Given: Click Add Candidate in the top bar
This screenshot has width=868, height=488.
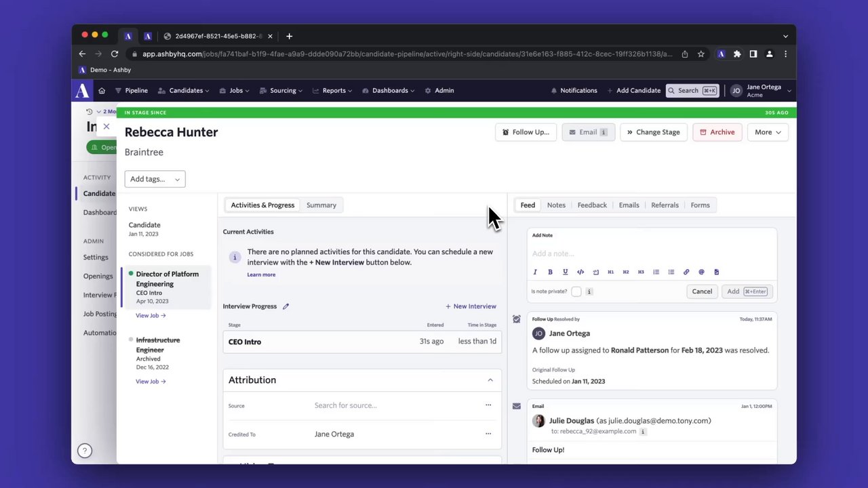Looking at the screenshot, I should tap(633, 91).
